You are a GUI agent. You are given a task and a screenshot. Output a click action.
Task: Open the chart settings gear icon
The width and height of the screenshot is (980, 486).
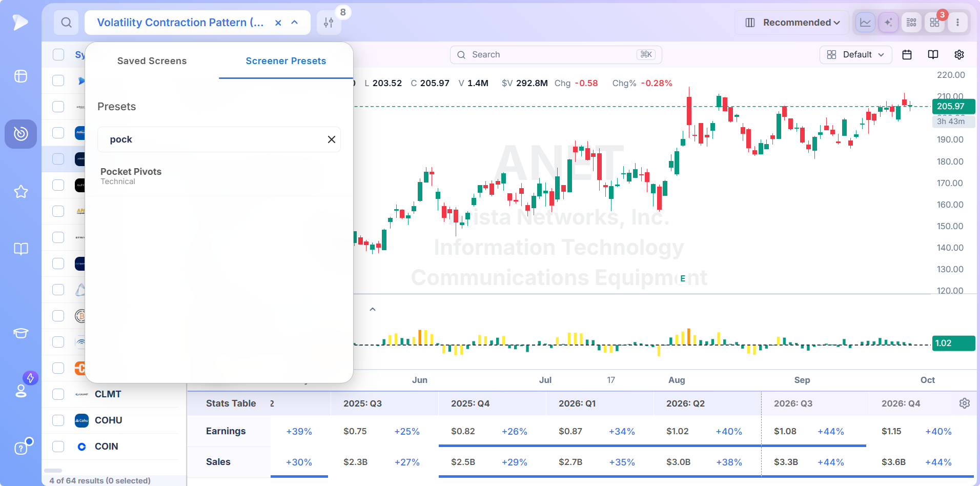click(x=959, y=55)
